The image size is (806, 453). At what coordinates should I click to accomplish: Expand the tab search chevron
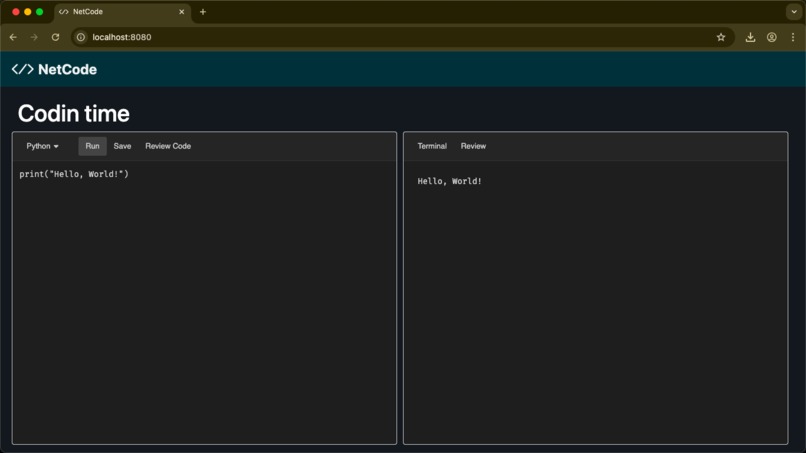794,11
